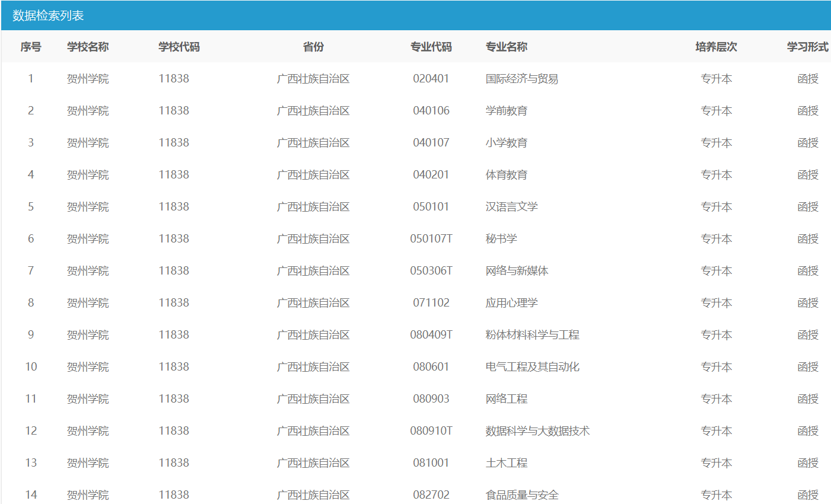831x504 pixels.
Task: Select major 国际经济与贸易
Action: (522, 79)
